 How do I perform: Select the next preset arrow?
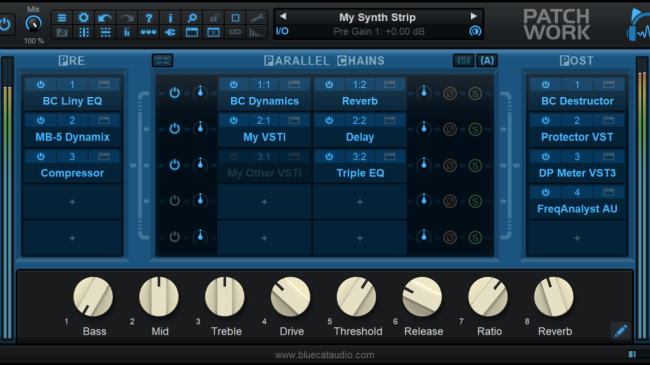point(473,16)
